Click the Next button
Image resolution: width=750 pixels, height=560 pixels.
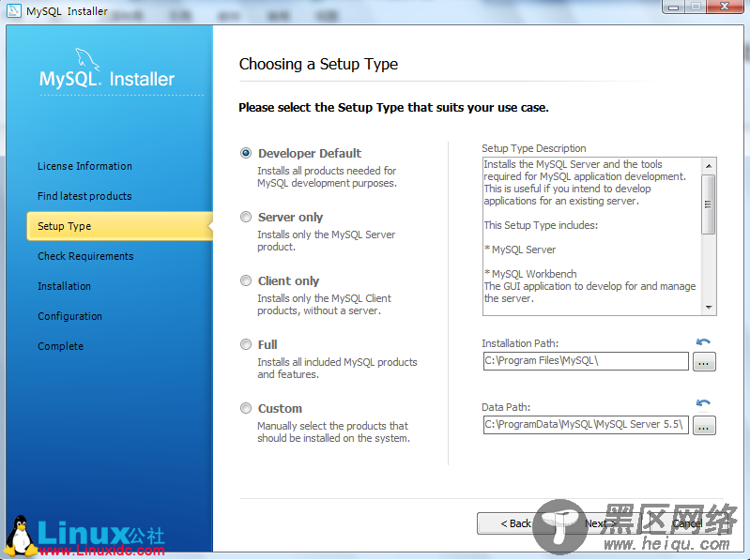coord(600,523)
